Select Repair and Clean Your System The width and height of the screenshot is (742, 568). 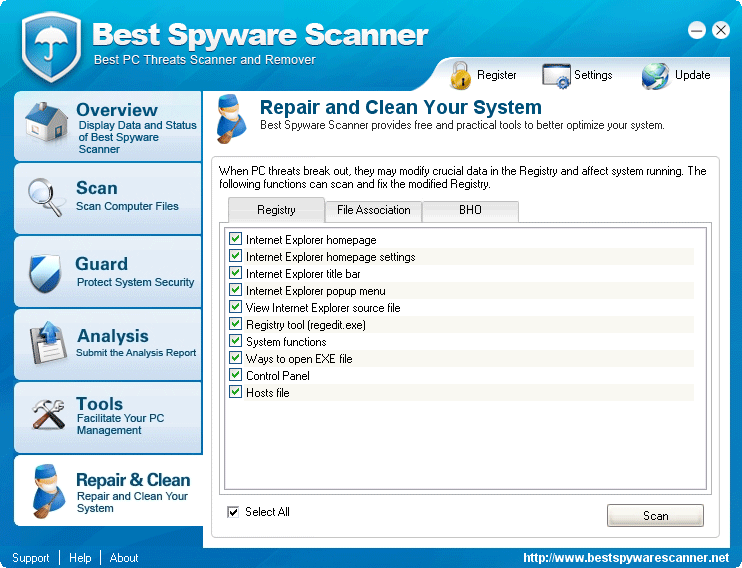pyautogui.click(x=109, y=490)
